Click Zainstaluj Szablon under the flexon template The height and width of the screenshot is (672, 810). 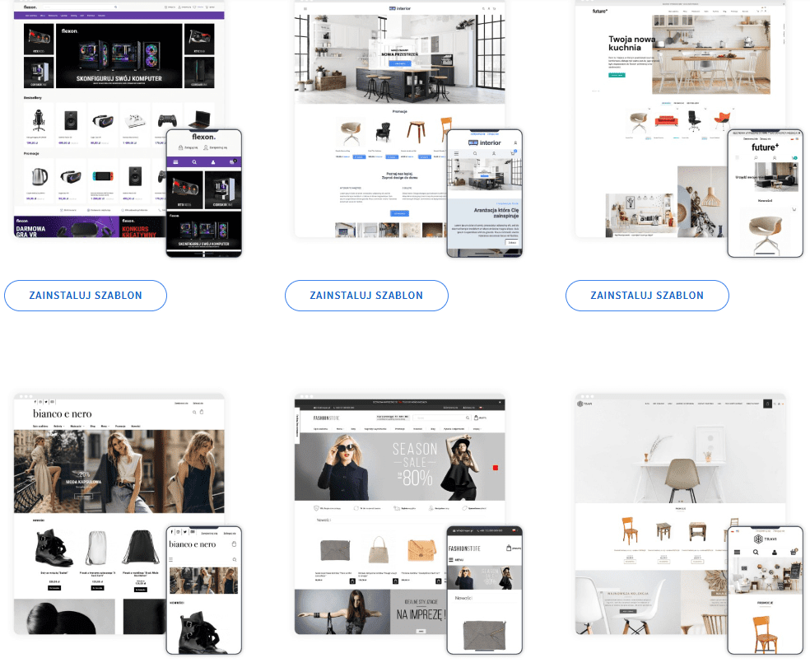(86, 296)
